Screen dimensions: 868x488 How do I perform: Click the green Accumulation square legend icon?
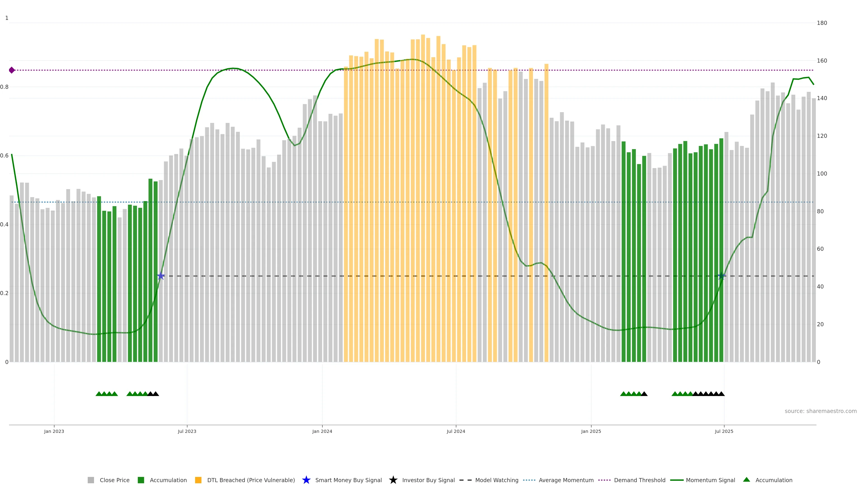(141, 480)
